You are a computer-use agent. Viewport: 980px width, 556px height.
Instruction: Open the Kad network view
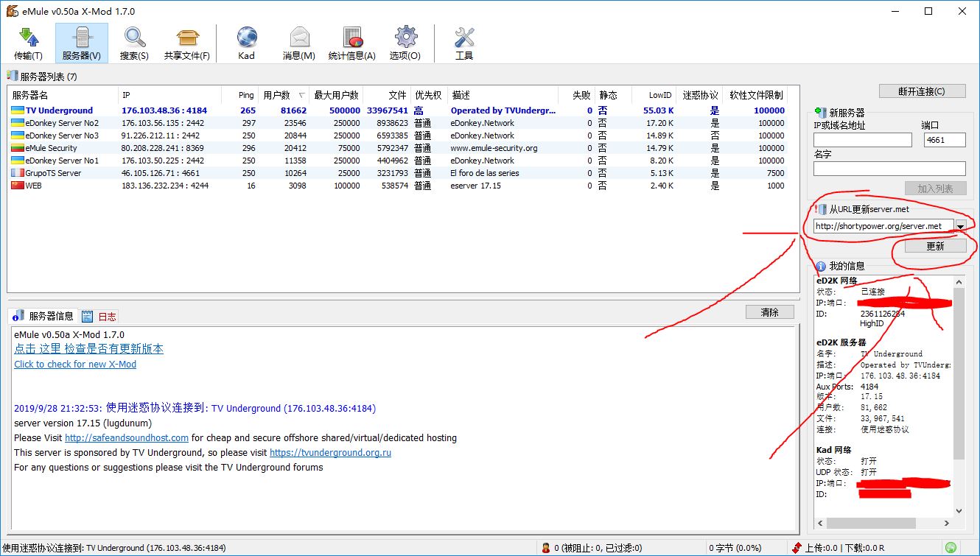pyautogui.click(x=247, y=43)
